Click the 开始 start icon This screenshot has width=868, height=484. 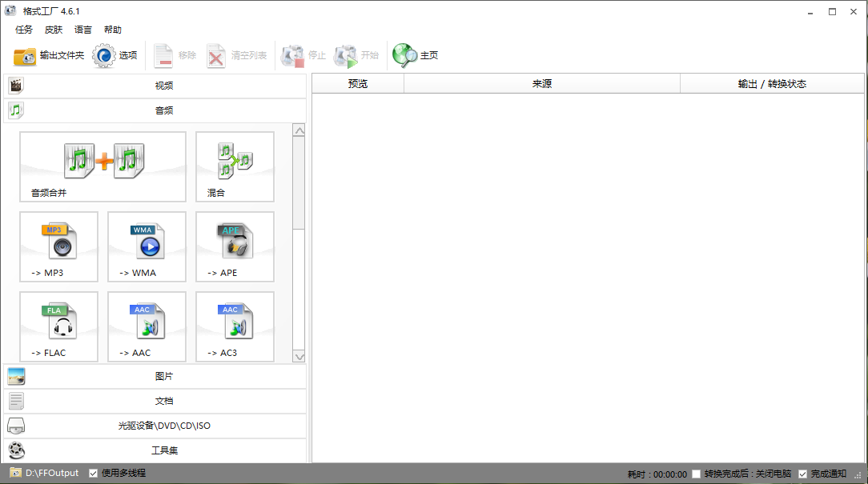point(346,55)
